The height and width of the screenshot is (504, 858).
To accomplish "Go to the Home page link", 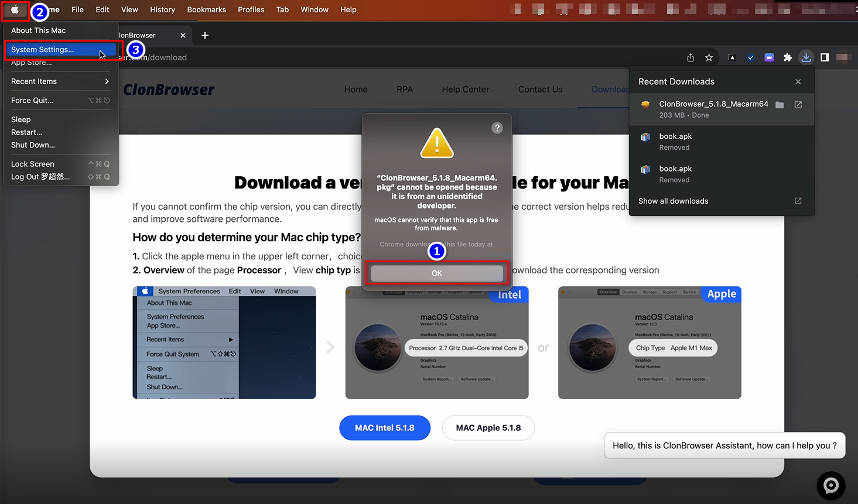I will coord(356,90).
